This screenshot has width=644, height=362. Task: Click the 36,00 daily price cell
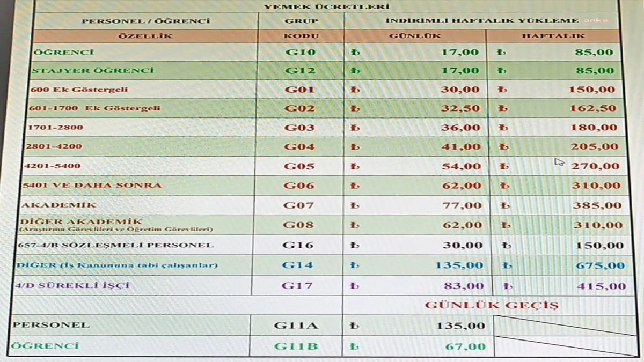pos(460,128)
